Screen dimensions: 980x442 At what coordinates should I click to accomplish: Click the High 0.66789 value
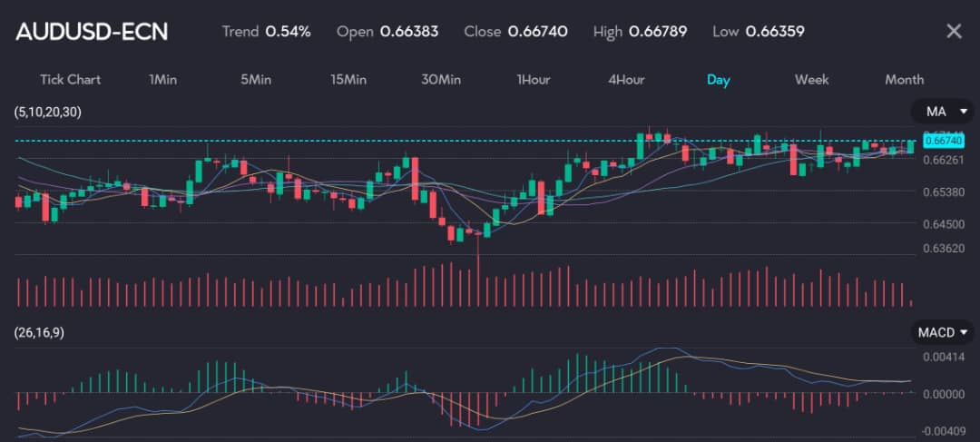click(x=658, y=32)
